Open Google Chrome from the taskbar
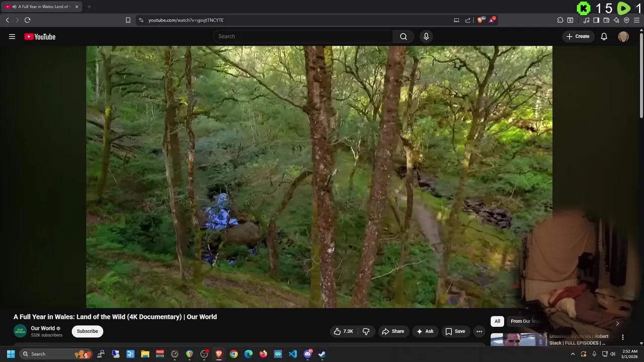 click(234, 354)
